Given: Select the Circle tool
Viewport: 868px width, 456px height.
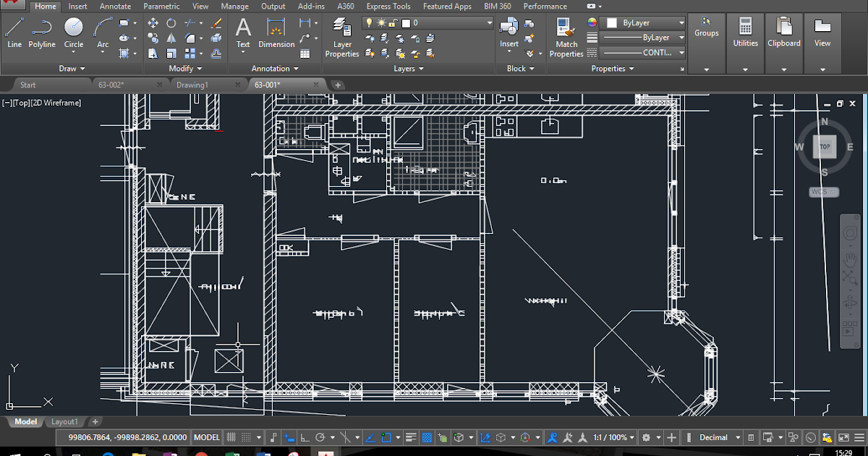Looking at the screenshot, I should point(73,30).
